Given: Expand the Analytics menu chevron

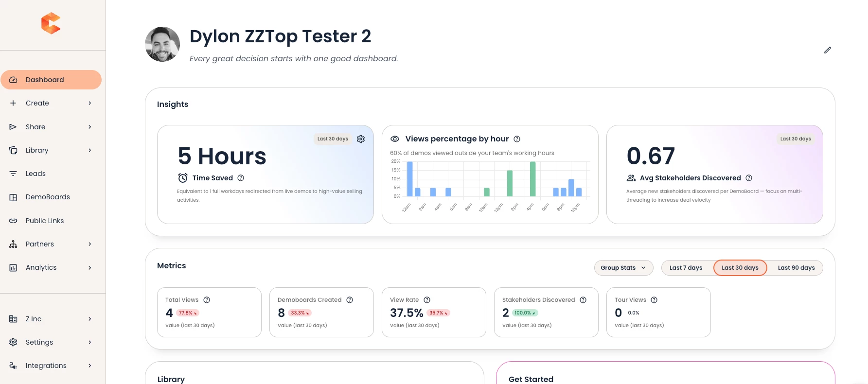Looking at the screenshot, I should (90, 267).
